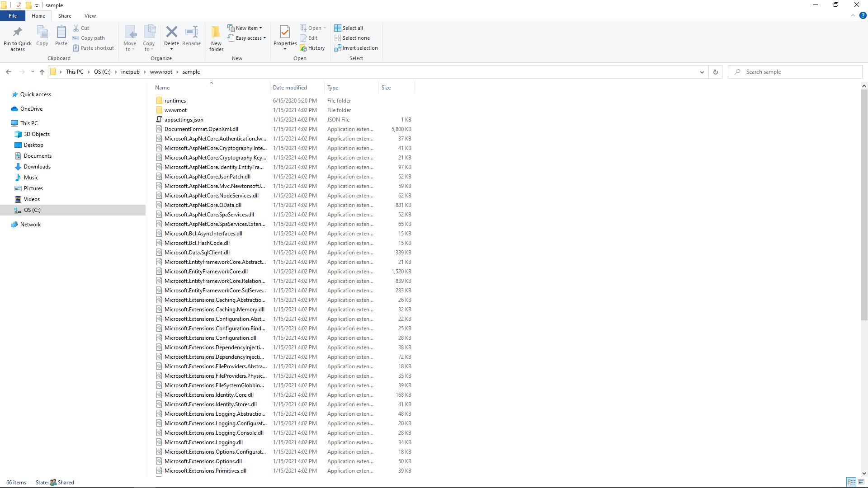
Task: Select Music in navigation pane
Action: point(31,178)
